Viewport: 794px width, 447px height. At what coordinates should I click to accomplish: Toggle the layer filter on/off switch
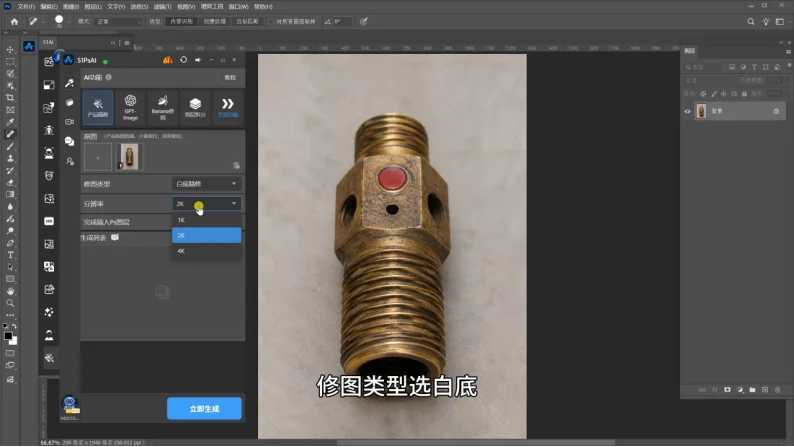click(x=789, y=66)
